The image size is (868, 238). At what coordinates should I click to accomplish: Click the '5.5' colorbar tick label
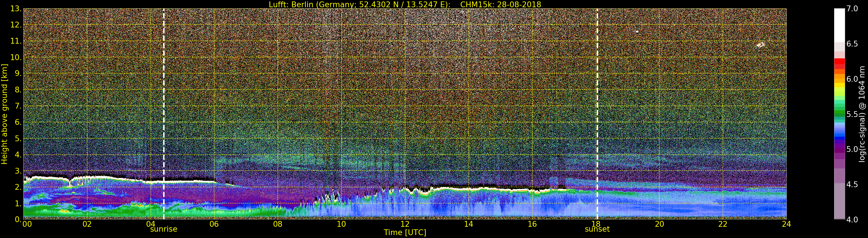point(852,114)
